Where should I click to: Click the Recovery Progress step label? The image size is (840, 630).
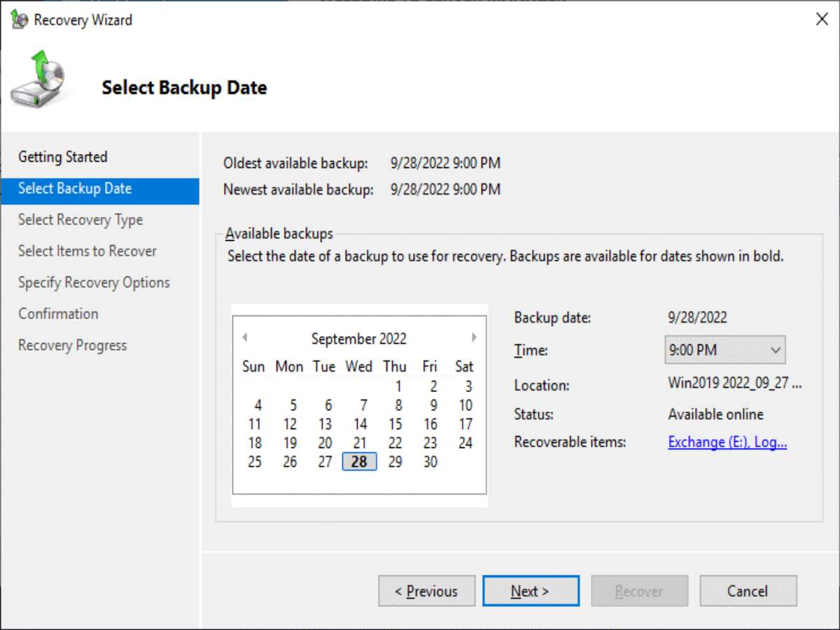click(x=72, y=345)
